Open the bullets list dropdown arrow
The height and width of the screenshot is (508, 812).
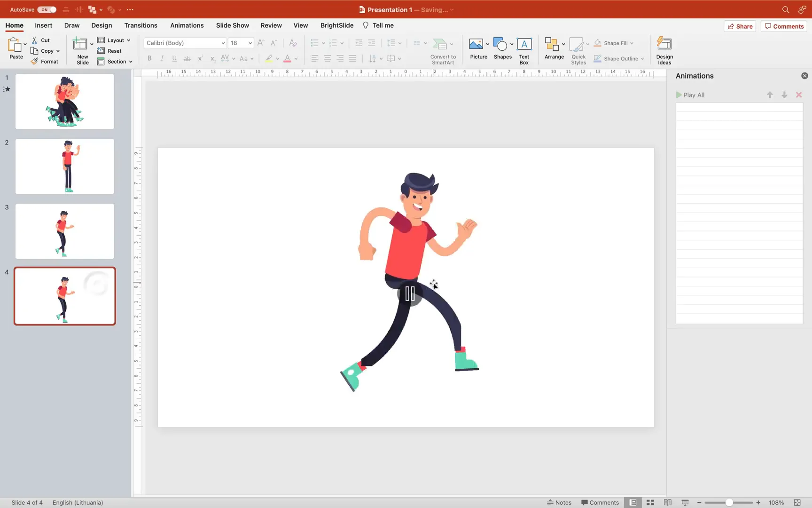323,43
